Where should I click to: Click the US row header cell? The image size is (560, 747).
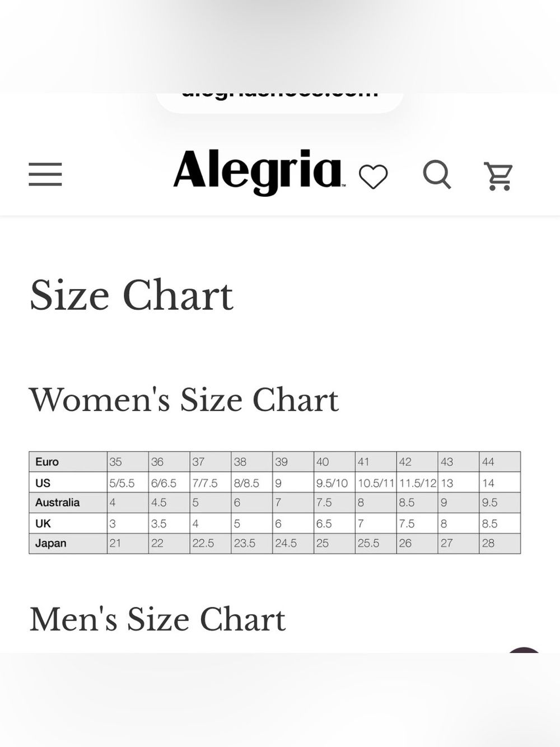coord(68,482)
